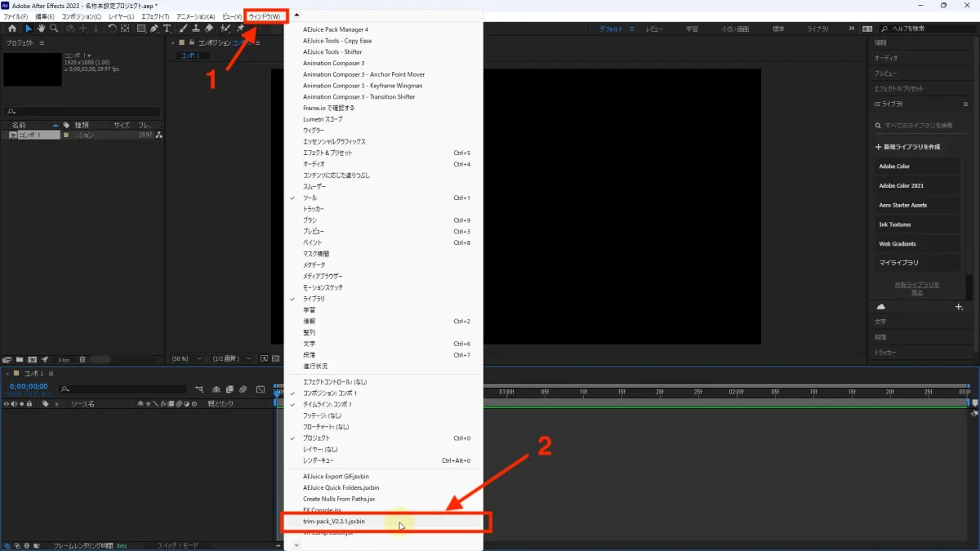Open the project search filter dropdown
Viewport: 980px width, 551px height.
11,112
